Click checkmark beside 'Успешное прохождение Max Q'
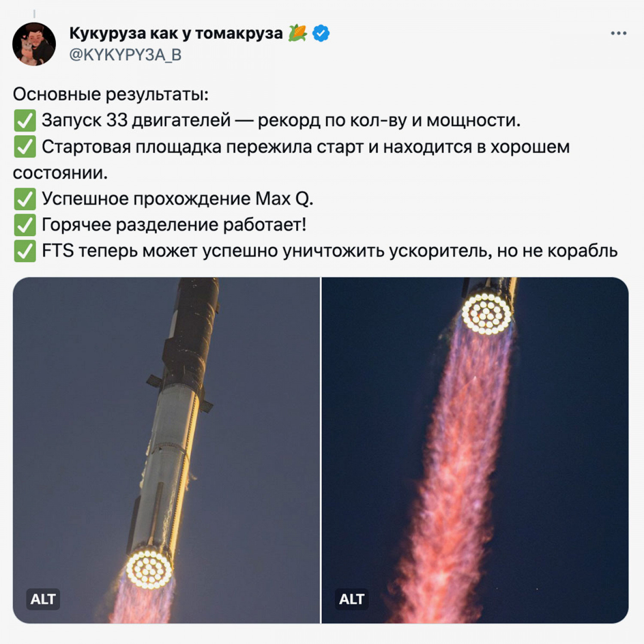Screen dimensions: 644x644 click(25, 199)
